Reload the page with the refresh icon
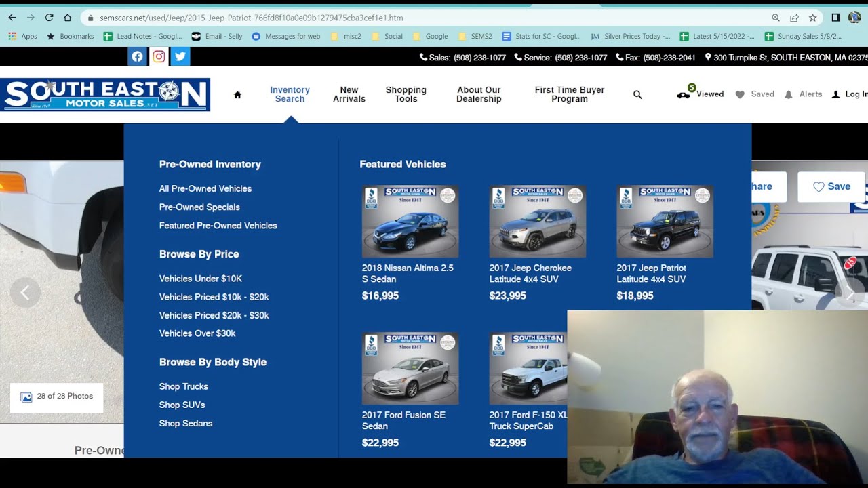This screenshot has height=488, width=868. coord(49,18)
